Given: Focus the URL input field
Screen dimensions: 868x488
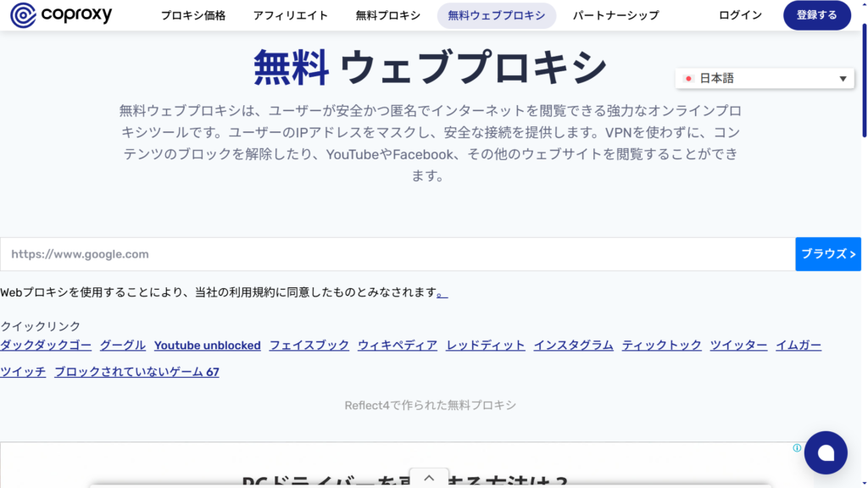Looking at the screenshot, I should [397, 254].
